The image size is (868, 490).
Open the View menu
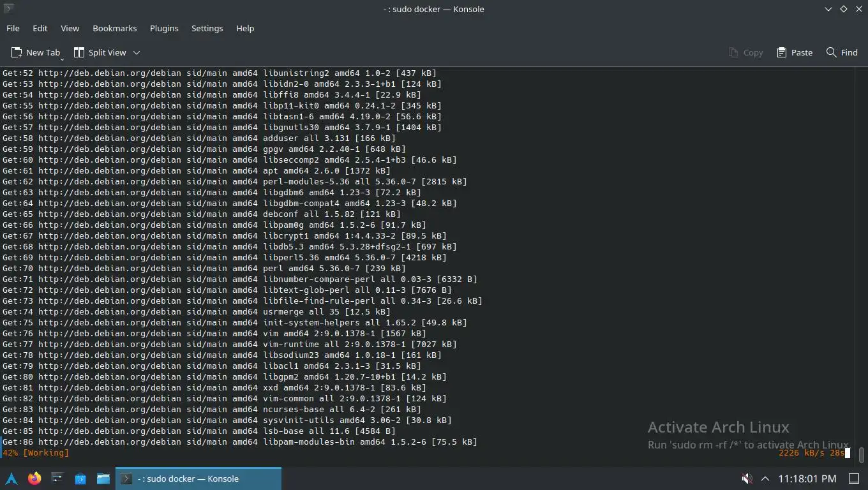point(70,28)
